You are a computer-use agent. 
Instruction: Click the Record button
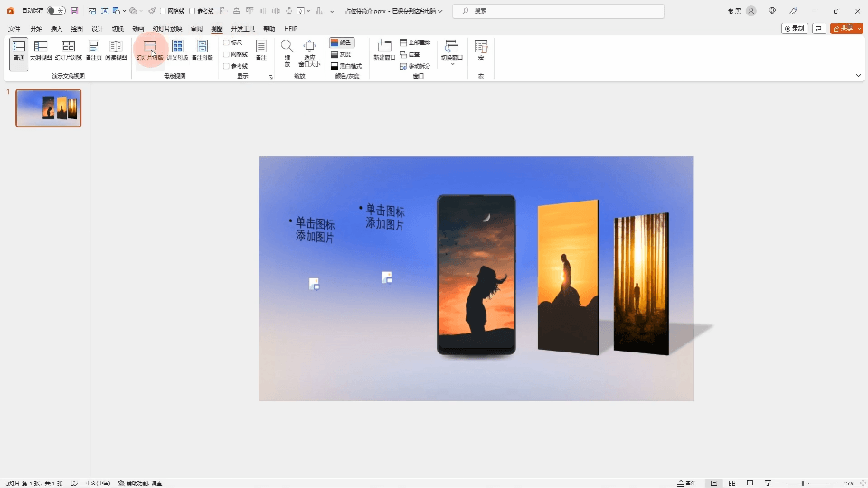[x=795, y=28]
